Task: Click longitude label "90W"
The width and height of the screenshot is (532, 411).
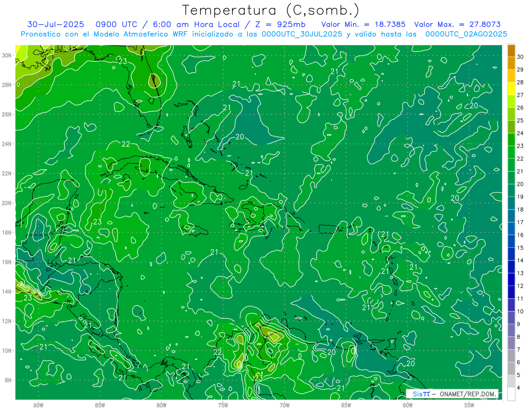Action: tap(39, 405)
